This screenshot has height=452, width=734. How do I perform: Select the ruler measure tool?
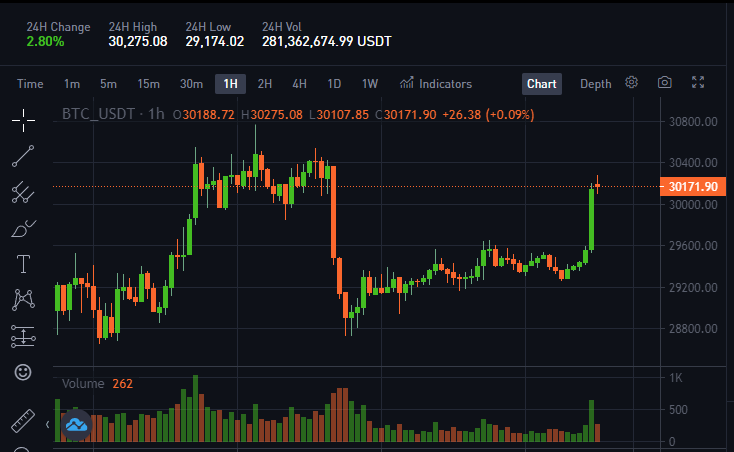[23, 420]
